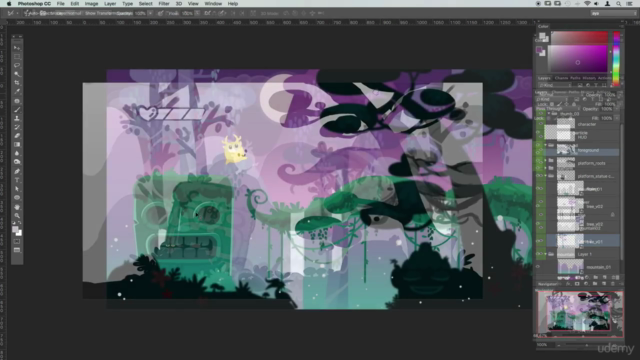This screenshot has width=640, height=360.
Task: Open the Filter menu
Action: [x=164, y=4]
